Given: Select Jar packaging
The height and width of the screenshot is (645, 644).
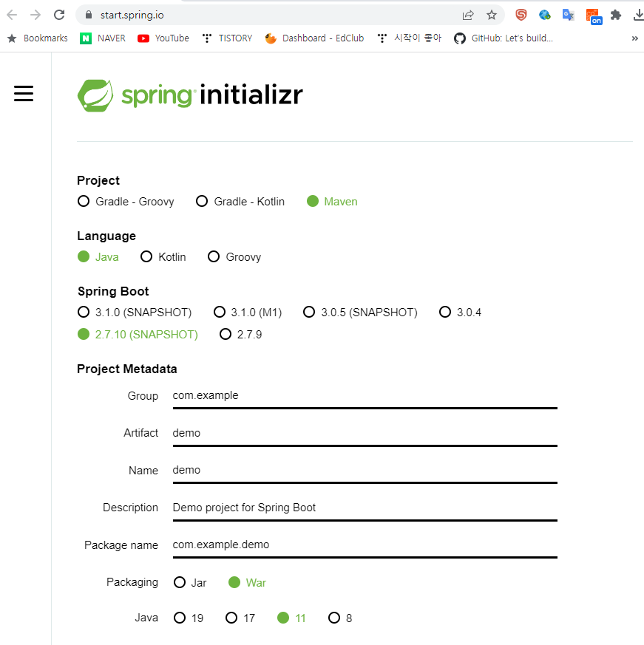Looking at the screenshot, I should (x=190, y=582).
